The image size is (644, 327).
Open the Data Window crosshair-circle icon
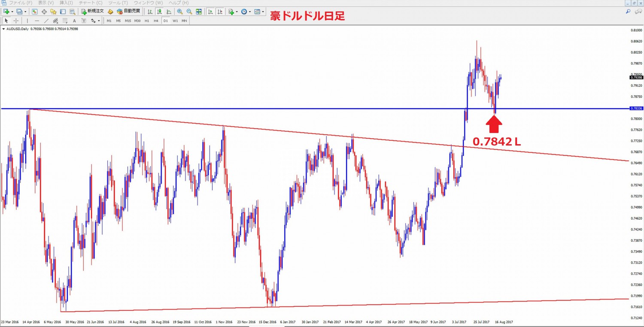tap(44, 12)
